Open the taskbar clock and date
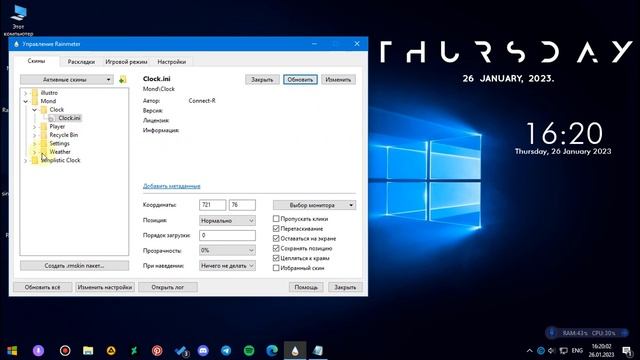Image resolution: width=640 pixels, height=360 pixels. (601, 351)
